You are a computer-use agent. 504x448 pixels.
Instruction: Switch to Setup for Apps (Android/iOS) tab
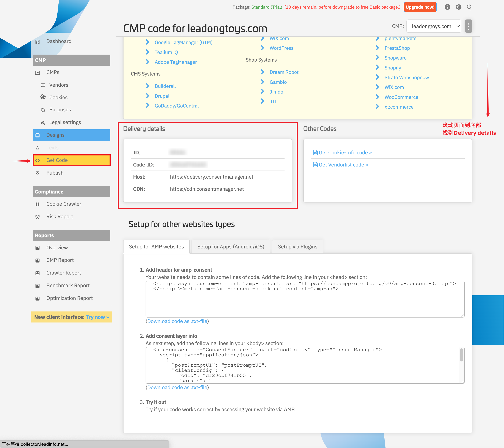tap(230, 247)
